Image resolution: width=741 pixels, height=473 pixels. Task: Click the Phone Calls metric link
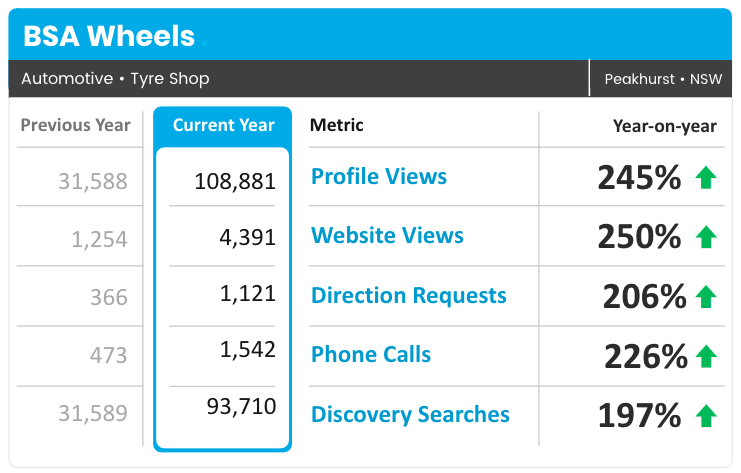(371, 355)
